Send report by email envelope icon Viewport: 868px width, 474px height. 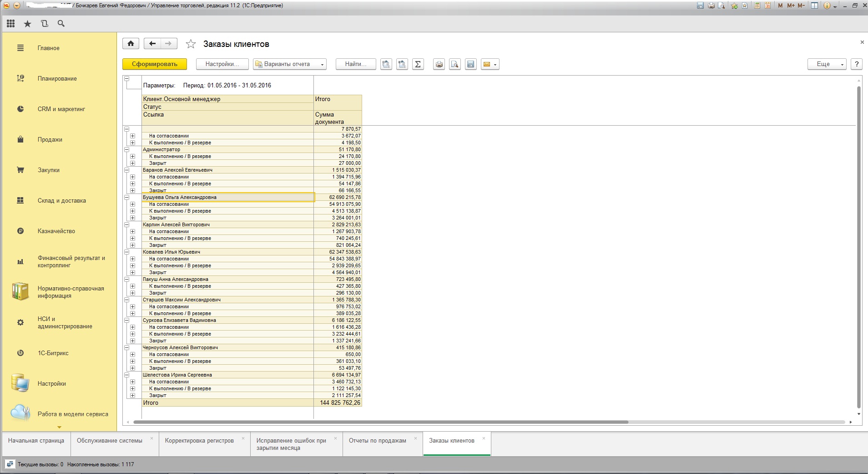[490, 64]
